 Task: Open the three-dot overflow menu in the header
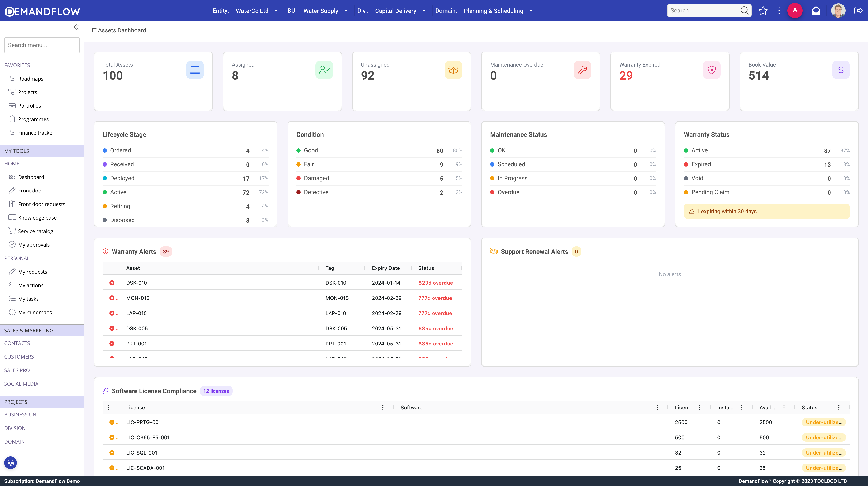coord(779,10)
